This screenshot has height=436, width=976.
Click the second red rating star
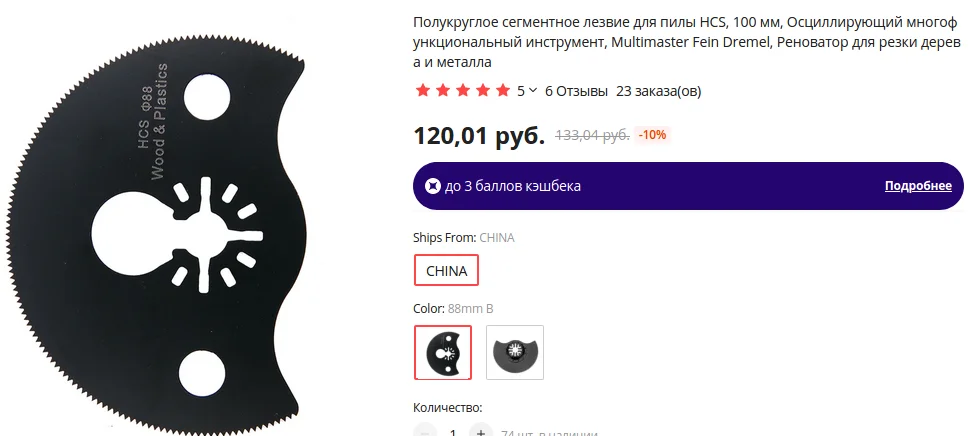tap(443, 91)
